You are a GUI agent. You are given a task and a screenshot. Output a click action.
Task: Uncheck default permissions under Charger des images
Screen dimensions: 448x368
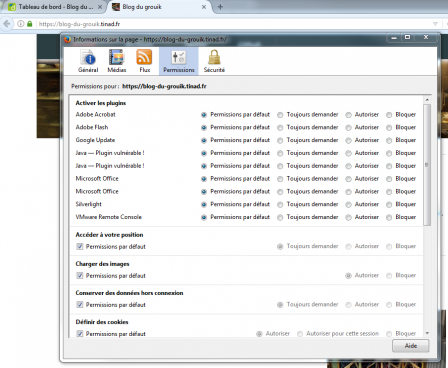coord(80,275)
